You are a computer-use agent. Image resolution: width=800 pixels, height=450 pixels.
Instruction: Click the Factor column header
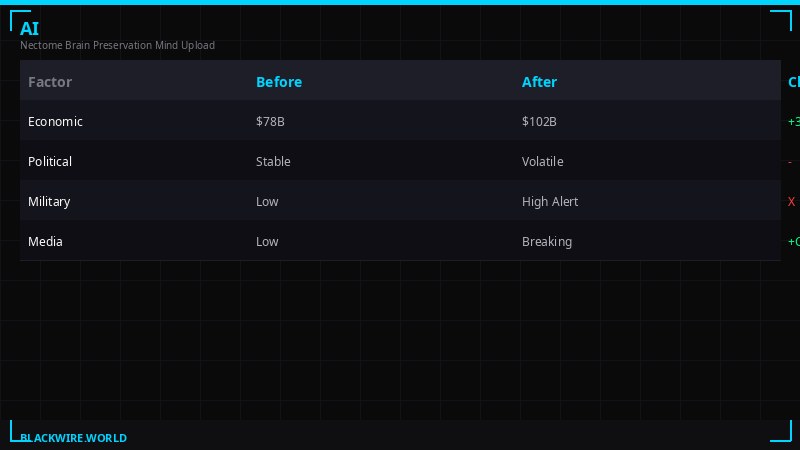50,82
